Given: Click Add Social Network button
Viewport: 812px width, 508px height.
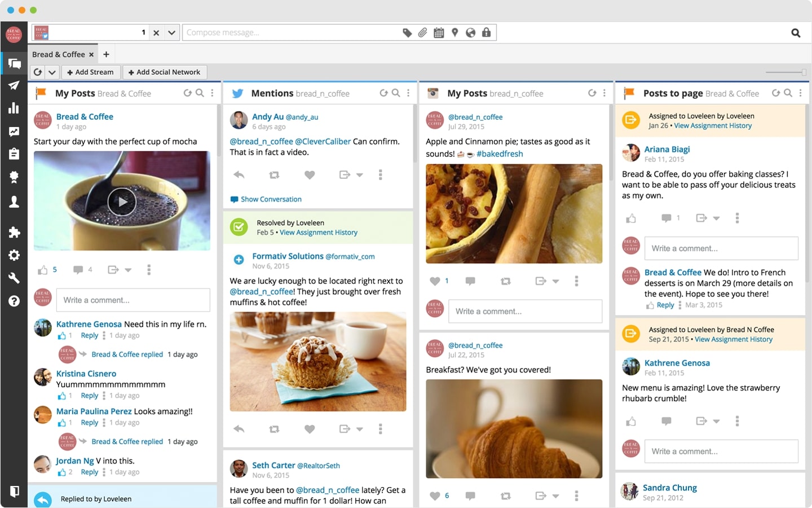Looking at the screenshot, I should pyautogui.click(x=165, y=72).
